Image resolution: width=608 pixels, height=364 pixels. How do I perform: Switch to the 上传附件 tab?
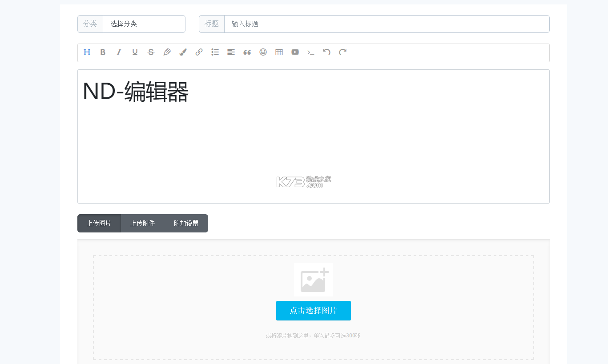click(143, 223)
